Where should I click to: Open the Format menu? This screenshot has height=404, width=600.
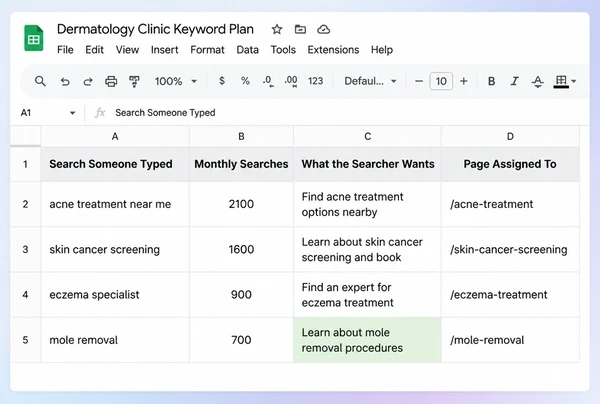207,50
